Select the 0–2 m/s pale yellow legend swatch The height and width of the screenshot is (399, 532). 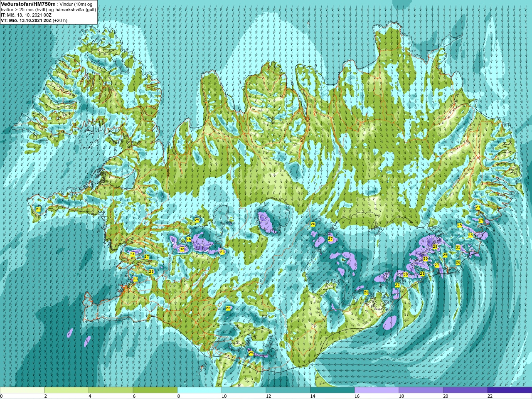tap(22, 390)
